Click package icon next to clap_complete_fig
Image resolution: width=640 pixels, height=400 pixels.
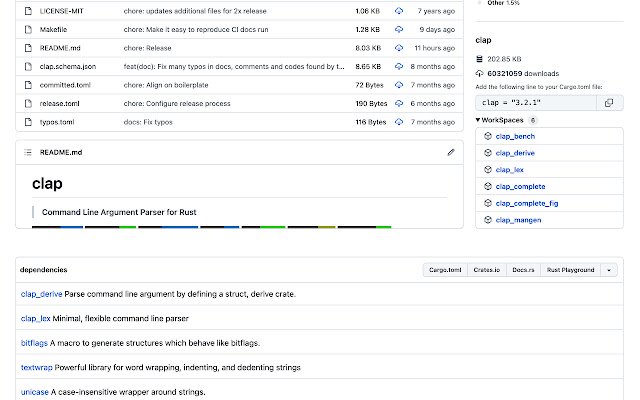(x=487, y=203)
